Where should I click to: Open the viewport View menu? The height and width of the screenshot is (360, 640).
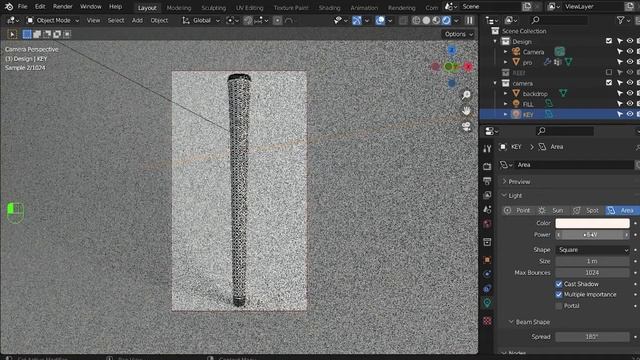(93, 20)
